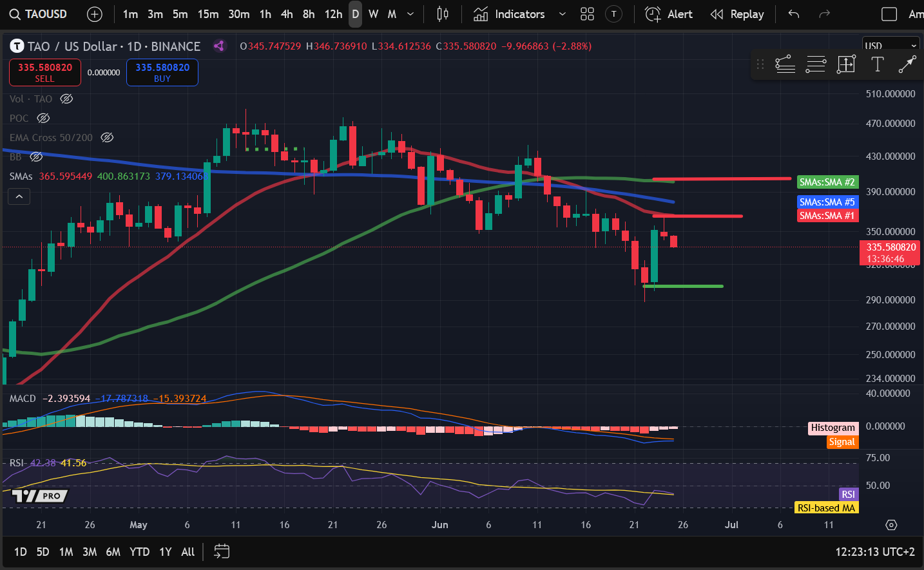Click the SMAs:SMA #1 red price label
Screen dimensions: 924x570
pos(827,216)
